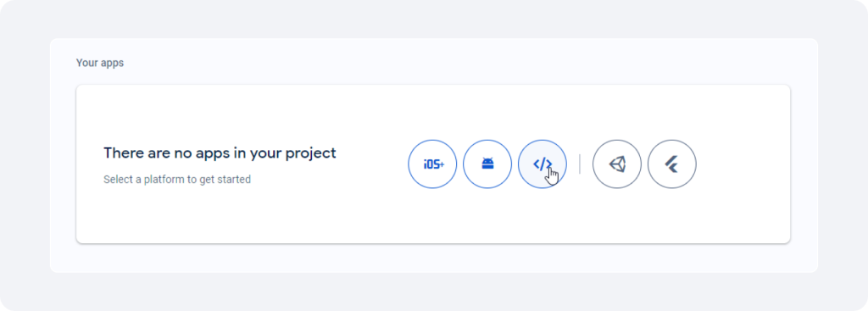This screenshot has width=868, height=311.
Task: Click "Select a platform to get started" text
Action: pyautogui.click(x=177, y=180)
